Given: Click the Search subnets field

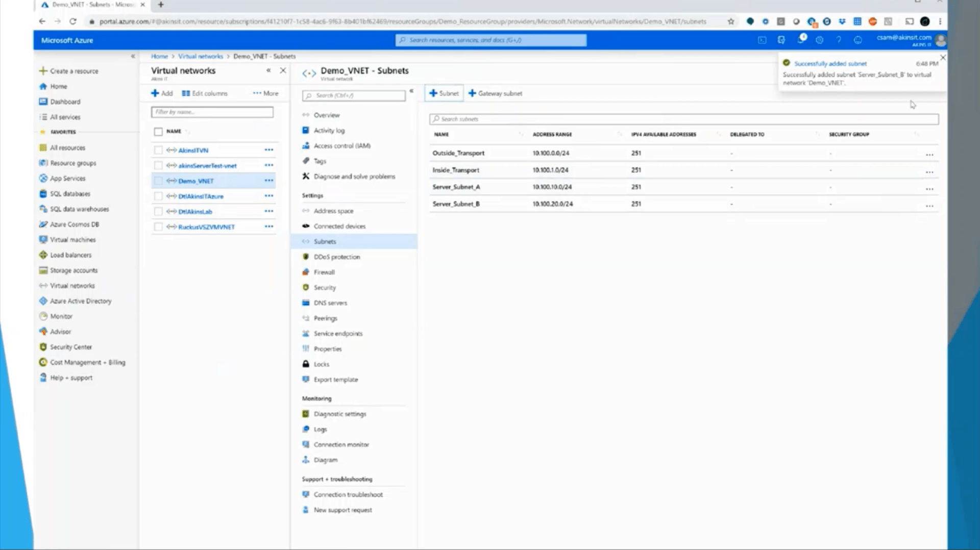Looking at the screenshot, I should [x=561, y=119].
